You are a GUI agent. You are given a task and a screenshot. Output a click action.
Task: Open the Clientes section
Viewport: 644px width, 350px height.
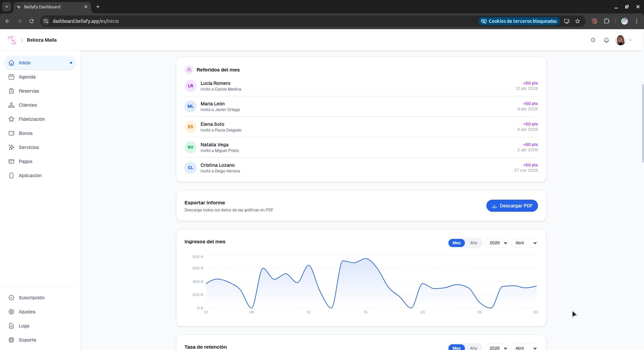point(28,105)
